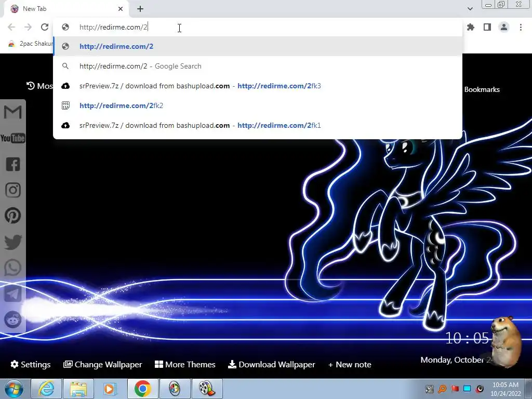Open the media player taskbar icon
Viewport: 532px width, 399px height.
[x=110, y=389]
